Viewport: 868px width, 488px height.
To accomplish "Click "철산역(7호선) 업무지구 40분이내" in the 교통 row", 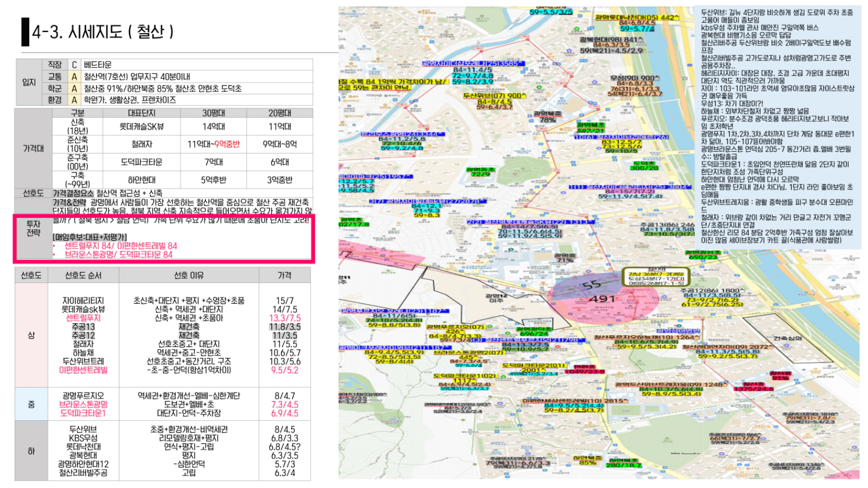I will [137, 76].
